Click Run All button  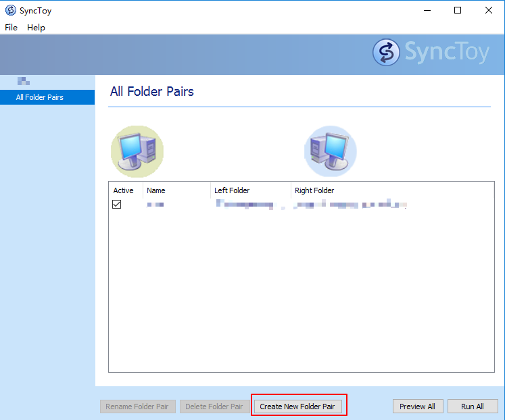point(473,406)
